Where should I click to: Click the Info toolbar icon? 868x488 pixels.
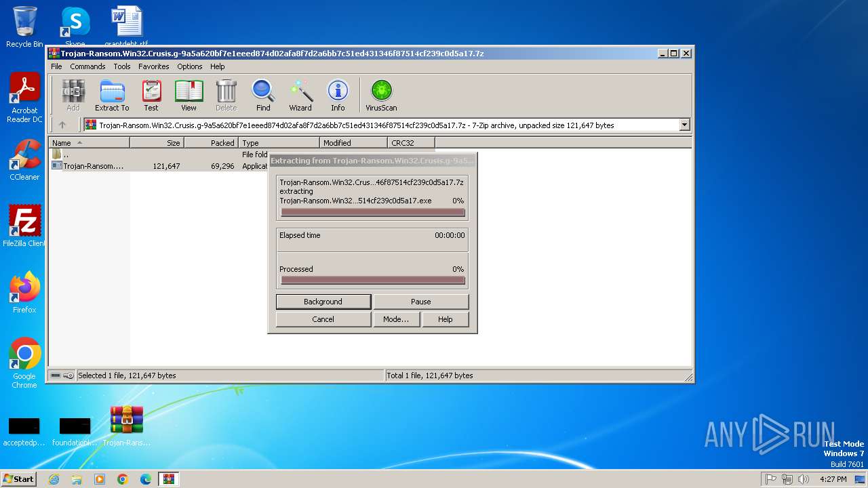338,96
